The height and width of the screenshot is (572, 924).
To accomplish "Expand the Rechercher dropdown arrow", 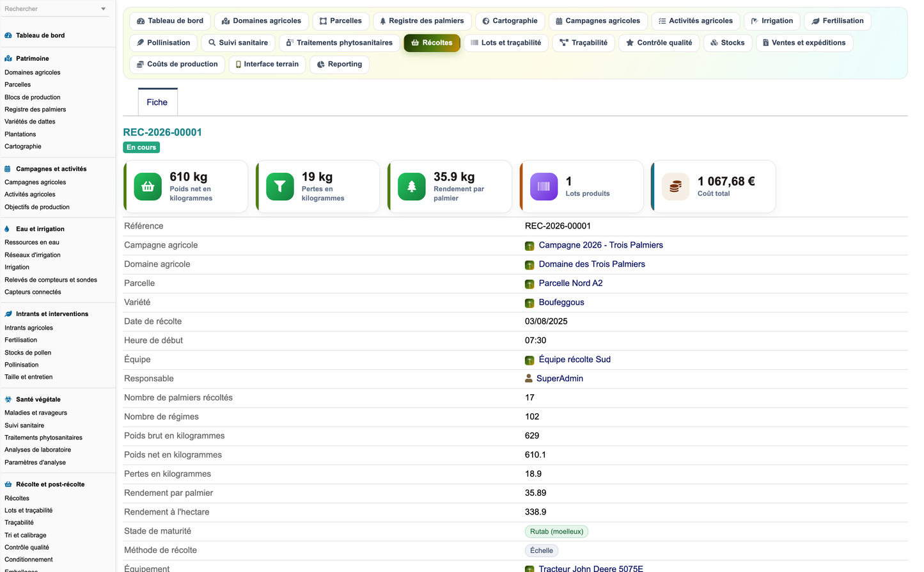I will click(x=104, y=9).
